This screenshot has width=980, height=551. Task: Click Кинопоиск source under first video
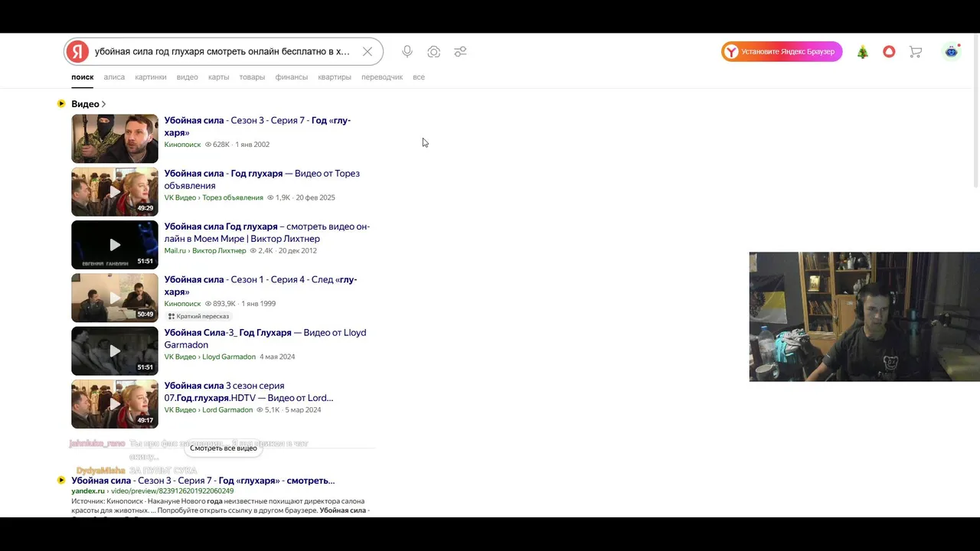182,145
